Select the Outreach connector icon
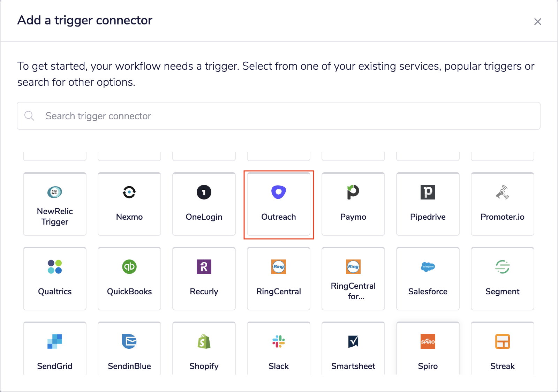 point(278,192)
